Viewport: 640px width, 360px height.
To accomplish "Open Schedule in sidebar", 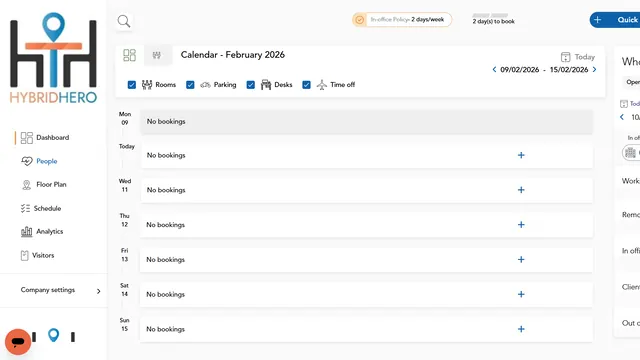I will (47, 209).
